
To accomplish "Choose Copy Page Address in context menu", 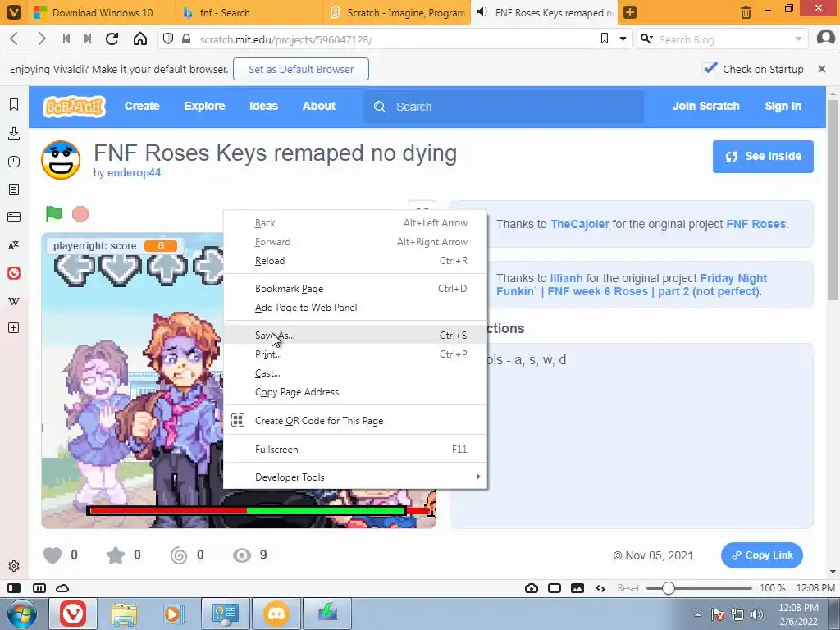I will (354, 392).
